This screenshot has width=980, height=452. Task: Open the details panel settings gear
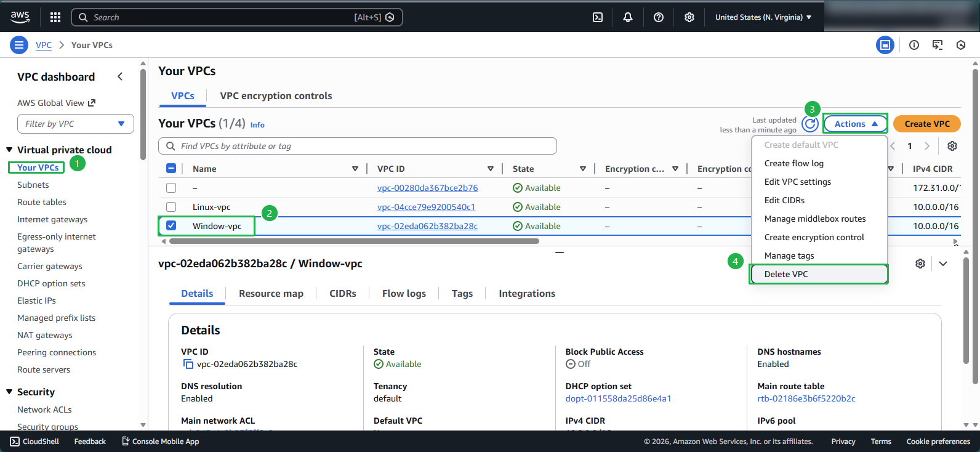point(920,264)
